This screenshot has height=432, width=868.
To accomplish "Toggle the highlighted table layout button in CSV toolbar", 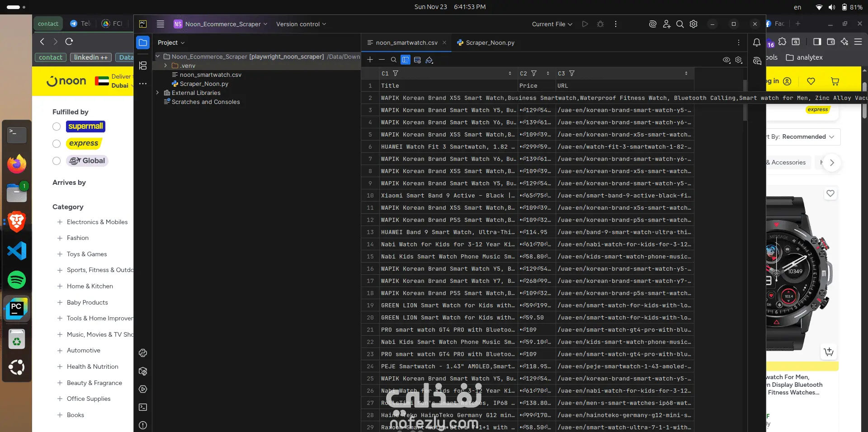I will [406, 60].
